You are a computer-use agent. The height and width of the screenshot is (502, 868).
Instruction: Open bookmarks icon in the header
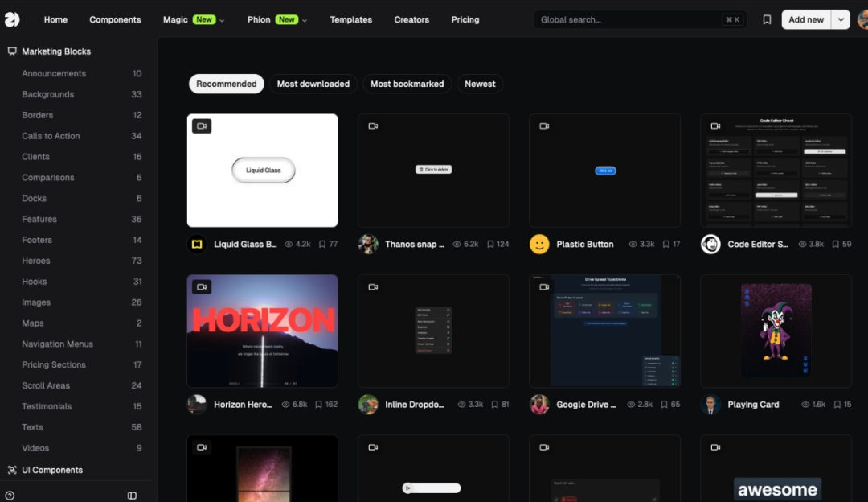click(767, 19)
